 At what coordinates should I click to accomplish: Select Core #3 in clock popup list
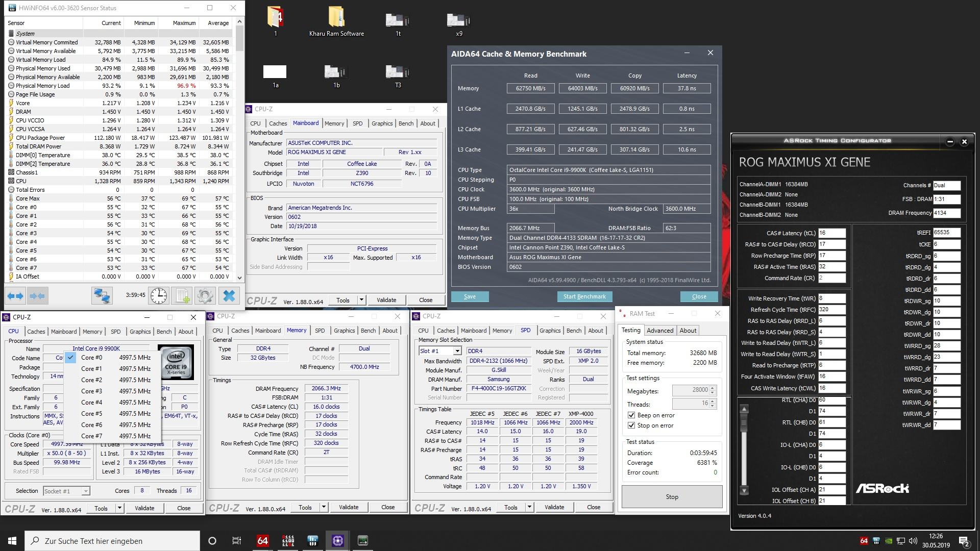92,391
